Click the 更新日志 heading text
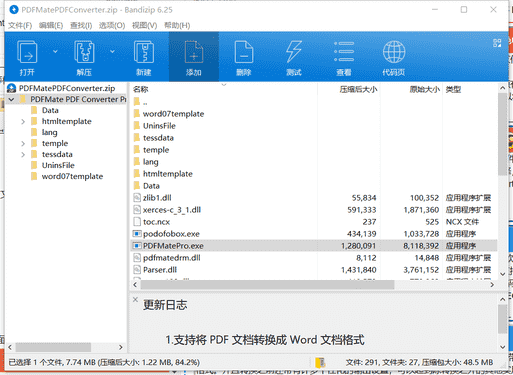The image size is (513, 375). tap(165, 305)
